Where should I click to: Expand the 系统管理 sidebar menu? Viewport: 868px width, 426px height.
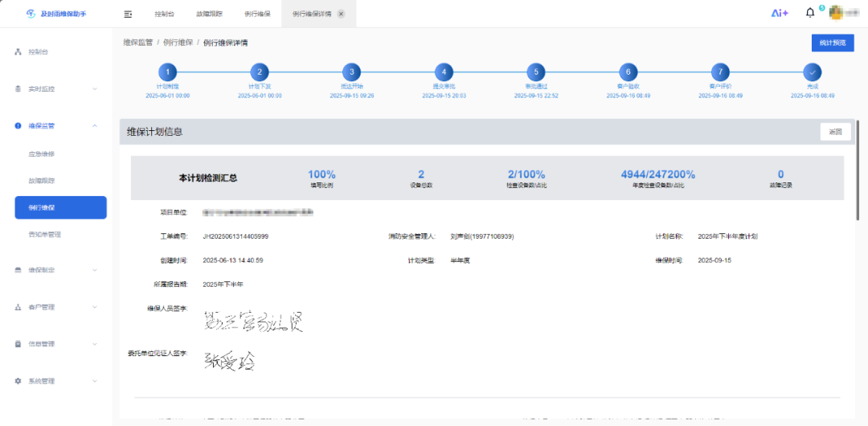tap(56, 381)
